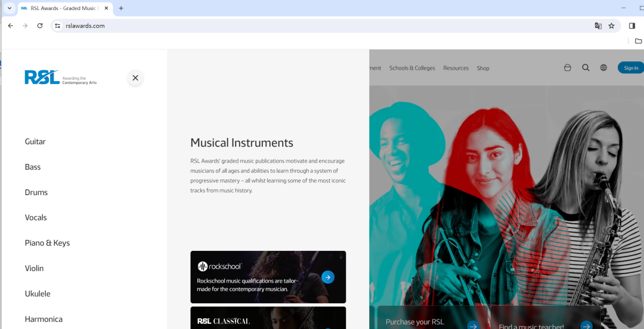
Task: Close the RSL Awards tab
Action: (106, 8)
